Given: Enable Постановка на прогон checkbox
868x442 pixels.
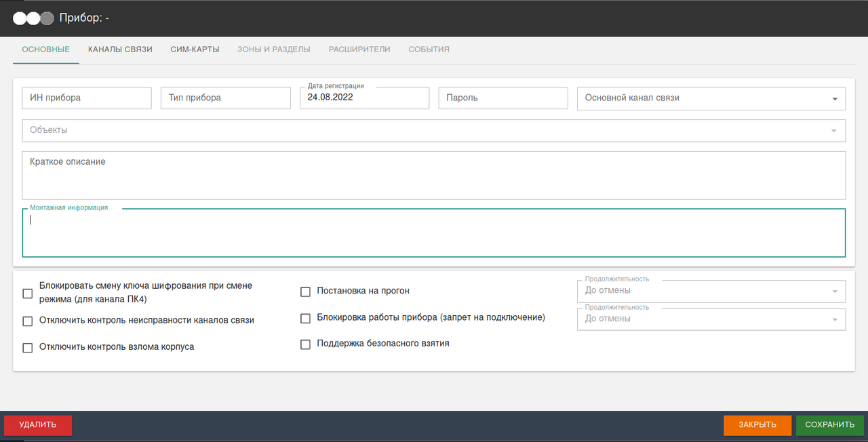Looking at the screenshot, I should click(305, 292).
